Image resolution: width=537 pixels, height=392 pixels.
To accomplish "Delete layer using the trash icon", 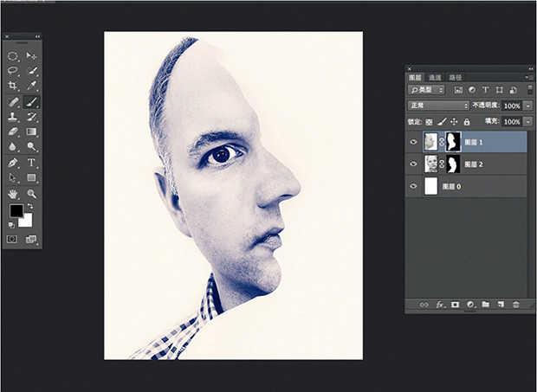I will 515,305.
